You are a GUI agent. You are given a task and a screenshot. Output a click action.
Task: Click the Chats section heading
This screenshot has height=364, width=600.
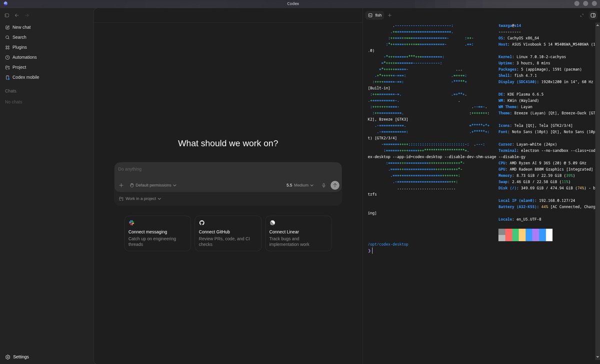(x=10, y=91)
